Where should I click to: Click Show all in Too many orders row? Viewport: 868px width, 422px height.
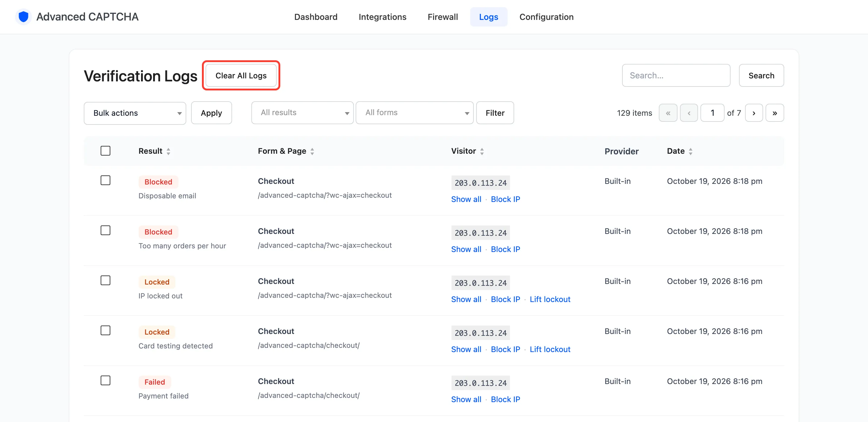466,249
